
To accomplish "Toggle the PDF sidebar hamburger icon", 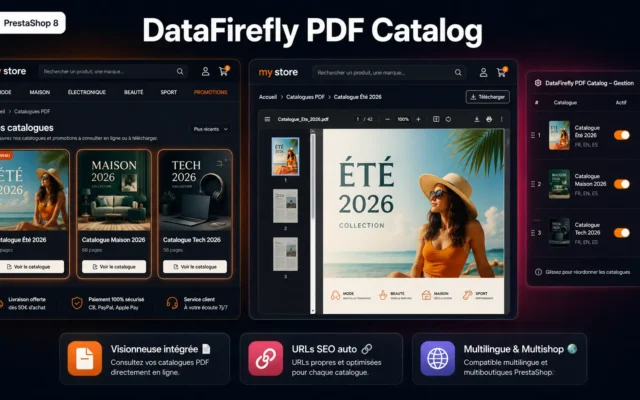I will pyautogui.click(x=267, y=119).
